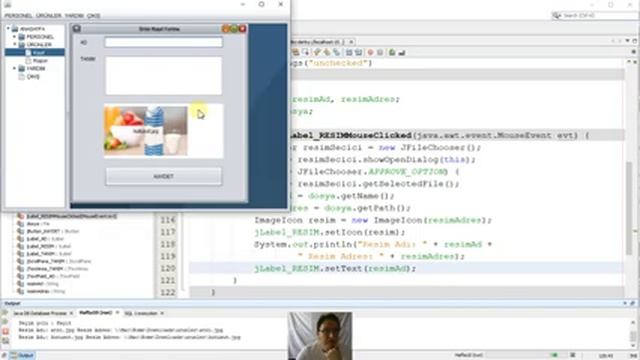Open the PERSONEL menu in the app window
Screen dimensions: 640x360
pyautogui.click(x=18, y=16)
